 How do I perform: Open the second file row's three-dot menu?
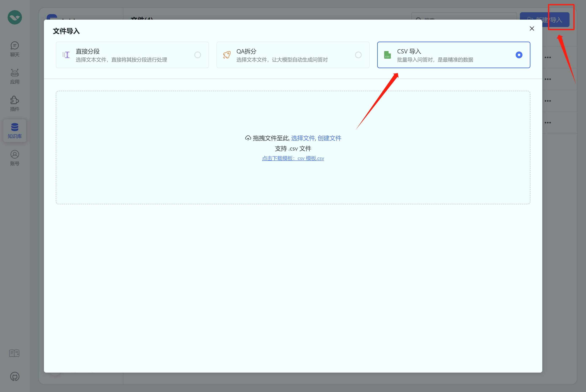pos(548,79)
